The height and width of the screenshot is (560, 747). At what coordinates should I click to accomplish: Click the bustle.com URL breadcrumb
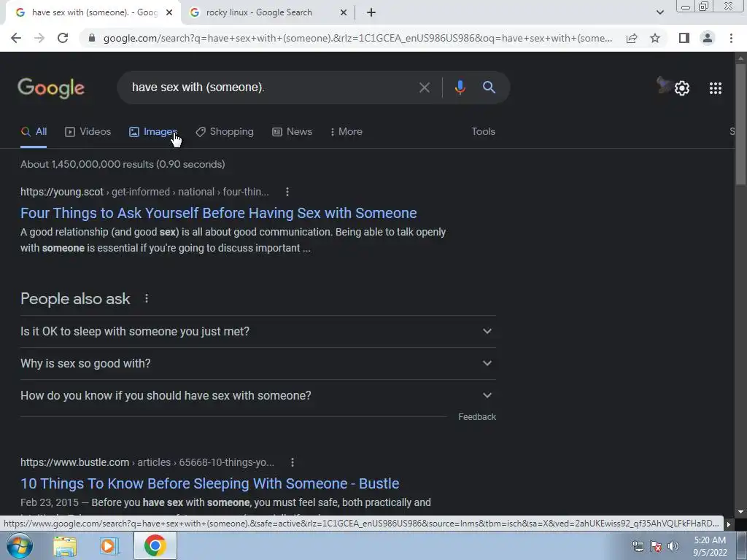[147, 462]
